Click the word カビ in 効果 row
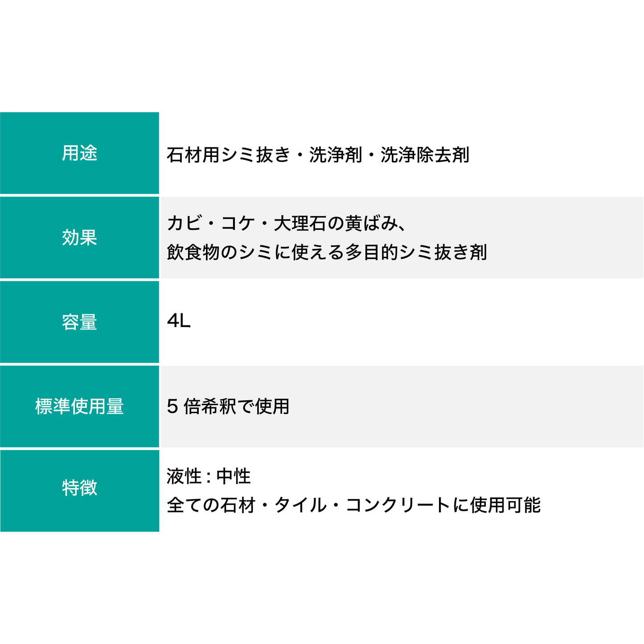 coord(185,223)
